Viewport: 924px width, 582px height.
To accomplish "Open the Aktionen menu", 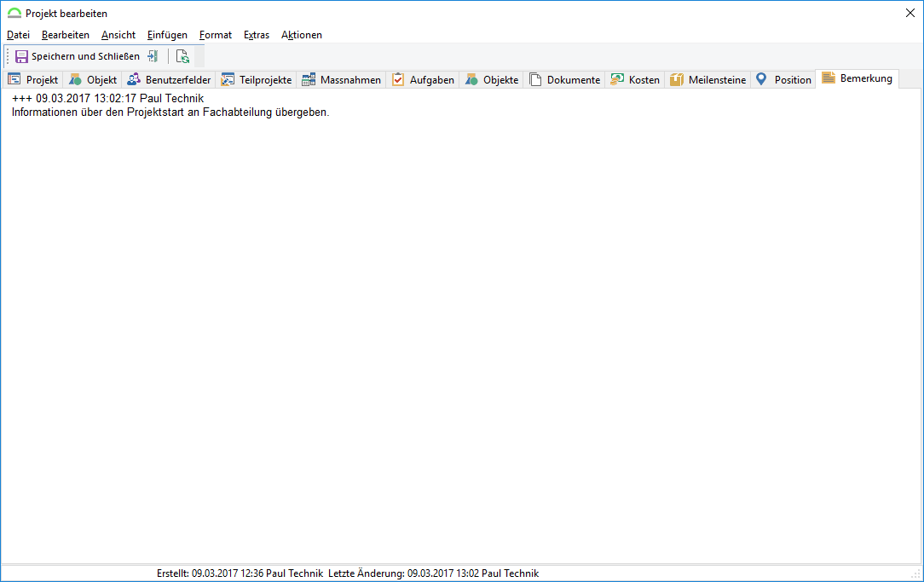I will (302, 35).
